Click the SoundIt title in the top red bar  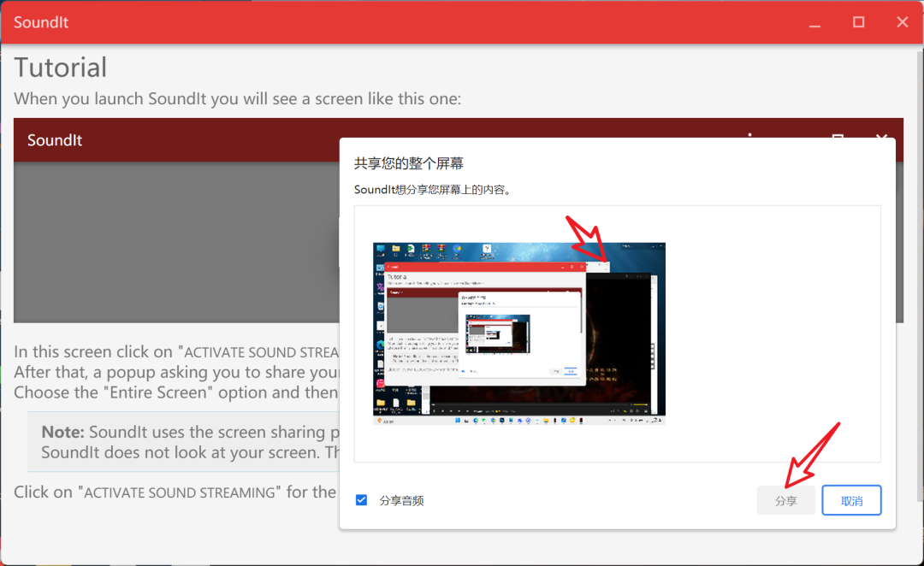point(41,22)
